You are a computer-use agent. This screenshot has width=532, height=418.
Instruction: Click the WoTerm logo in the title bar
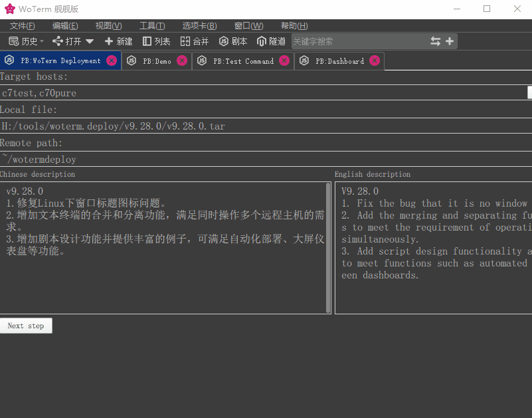(9, 9)
